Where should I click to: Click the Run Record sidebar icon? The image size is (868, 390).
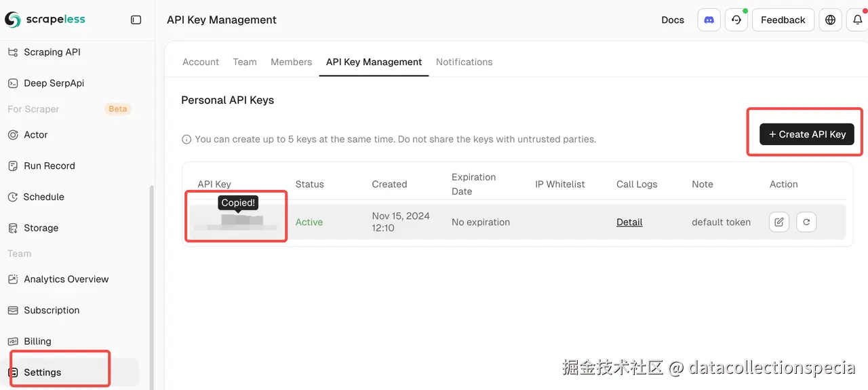[x=13, y=166]
